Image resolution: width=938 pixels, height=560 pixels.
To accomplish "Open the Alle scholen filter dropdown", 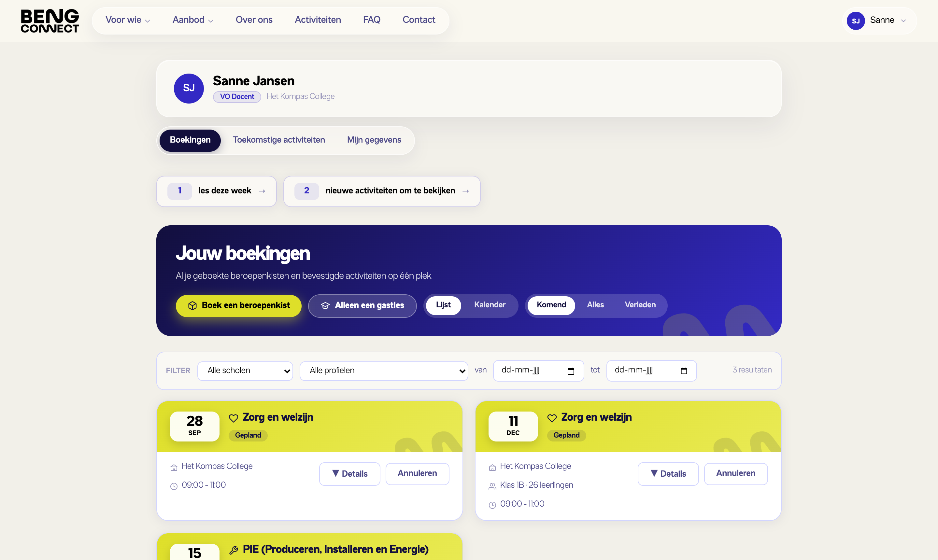I will [245, 371].
